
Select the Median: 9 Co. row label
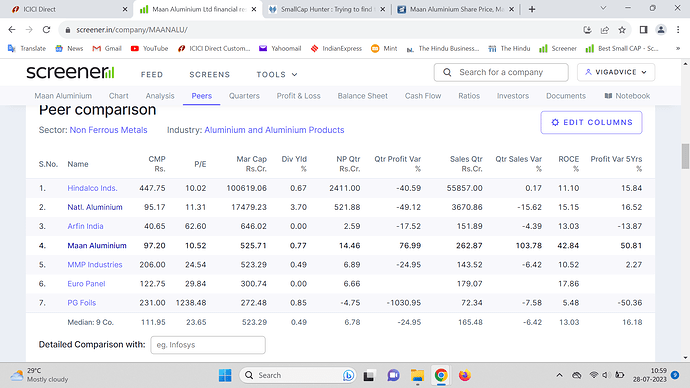90,322
